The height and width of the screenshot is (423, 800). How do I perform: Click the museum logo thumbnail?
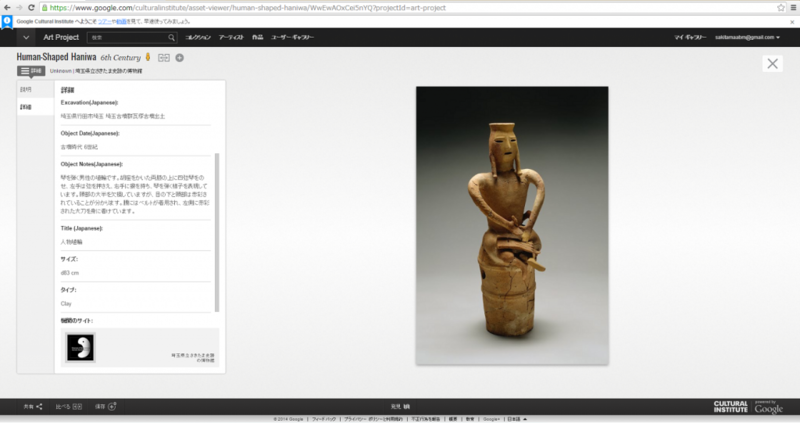(x=80, y=347)
